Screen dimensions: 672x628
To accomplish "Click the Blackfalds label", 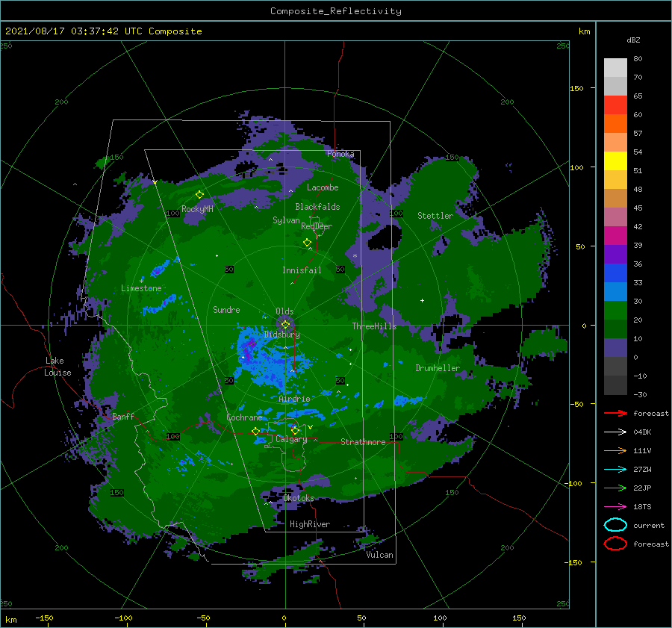I will click(317, 207).
